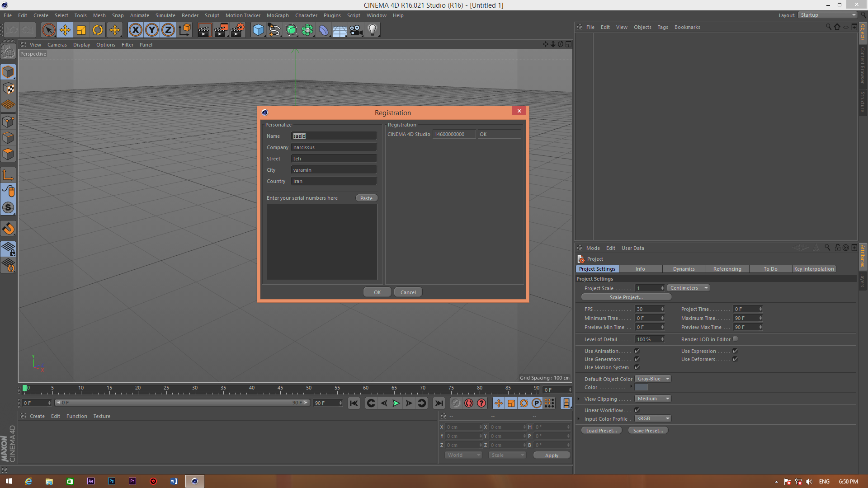Open Input Color Profile sRGB dropdown
Image resolution: width=868 pixels, height=488 pixels.
653,418
